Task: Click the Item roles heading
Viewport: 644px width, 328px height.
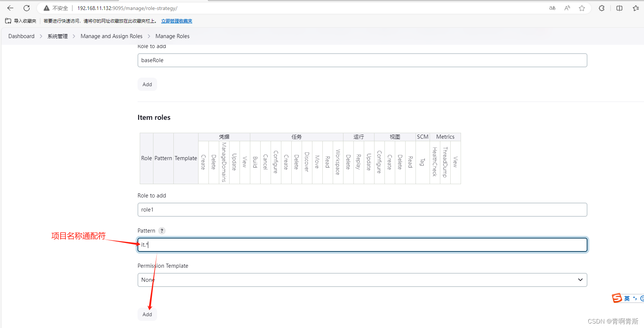Action: click(154, 118)
